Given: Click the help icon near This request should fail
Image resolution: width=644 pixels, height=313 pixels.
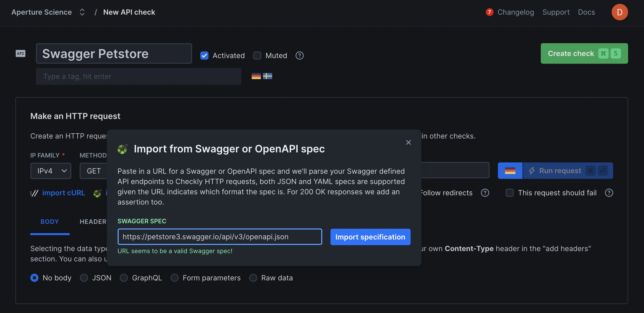Looking at the screenshot, I should click(609, 193).
